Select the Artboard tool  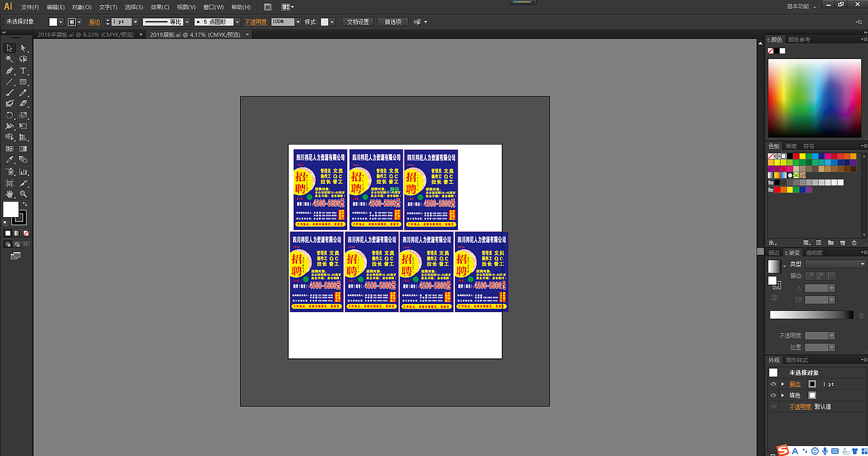(x=9, y=183)
